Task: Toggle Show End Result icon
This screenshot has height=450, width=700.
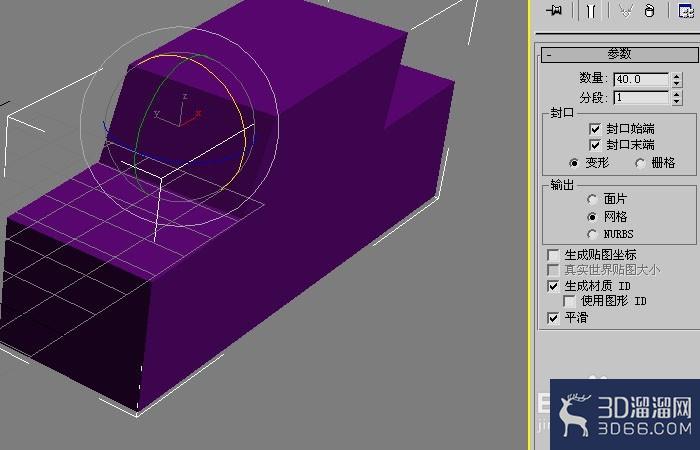Action: 591,10
